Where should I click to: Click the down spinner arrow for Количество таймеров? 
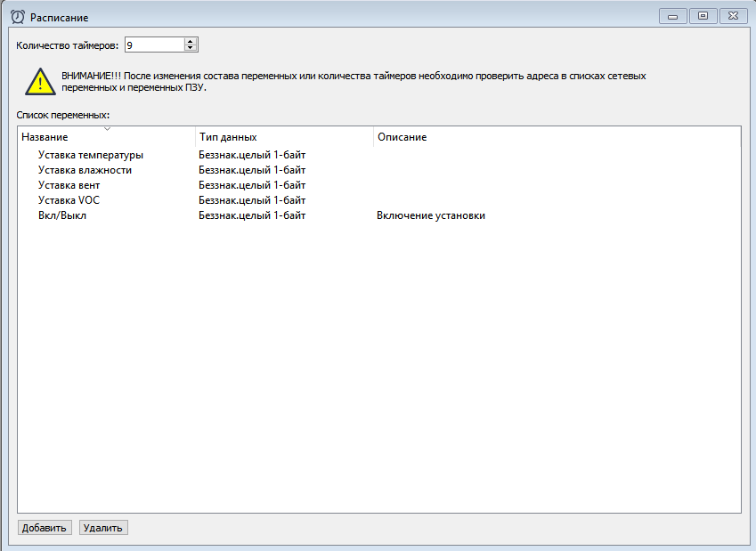point(190,47)
